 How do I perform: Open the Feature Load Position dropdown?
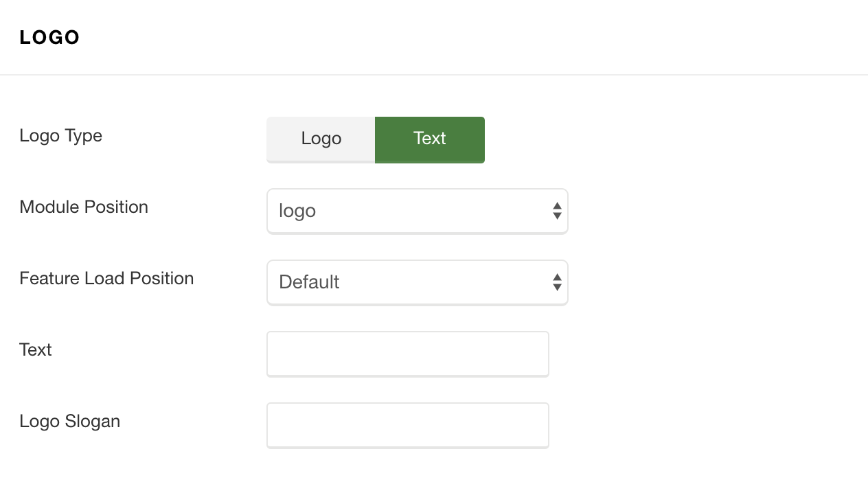tap(418, 283)
